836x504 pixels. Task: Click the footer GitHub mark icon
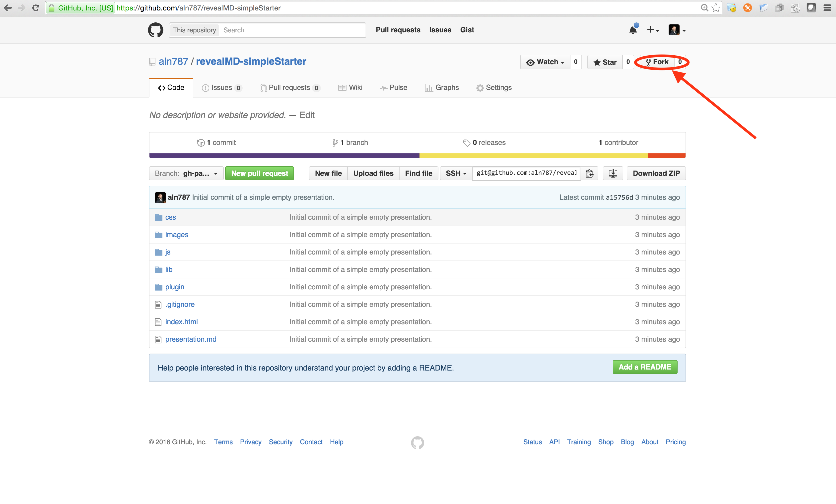[417, 442]
